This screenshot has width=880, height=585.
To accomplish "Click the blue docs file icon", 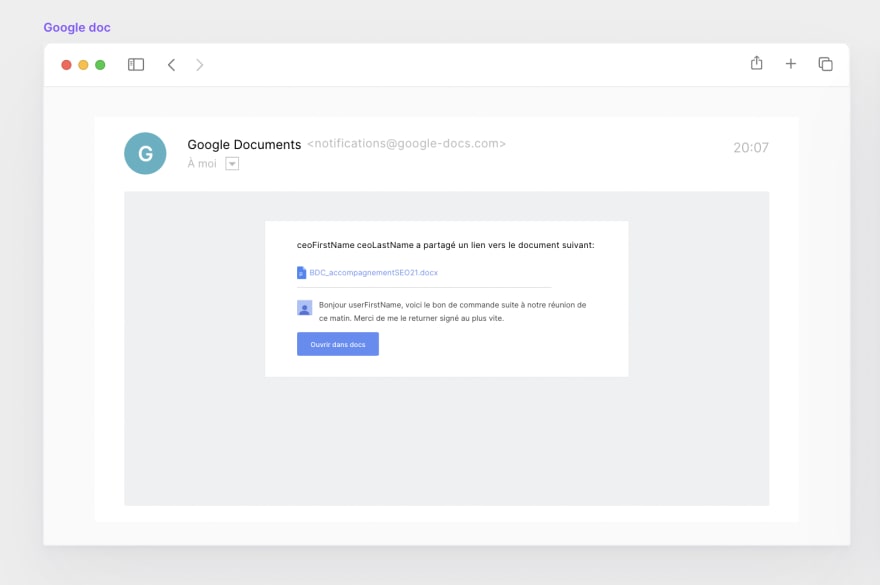I will pos(301,272).
